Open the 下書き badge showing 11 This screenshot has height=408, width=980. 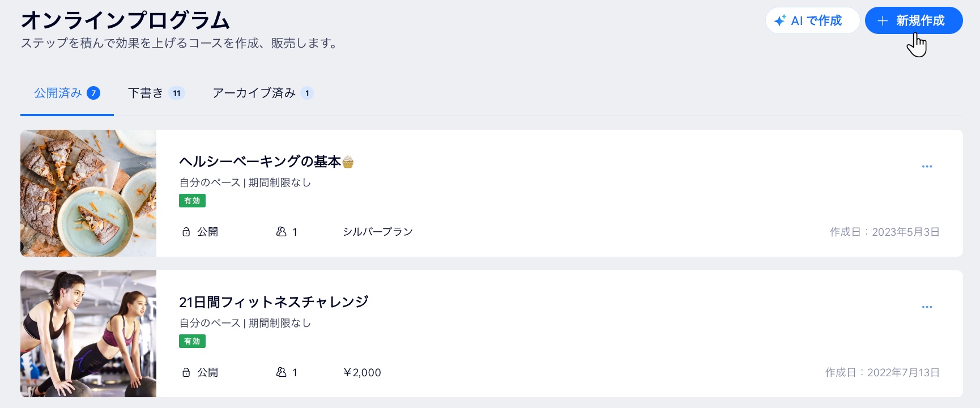tap(177, 92)
